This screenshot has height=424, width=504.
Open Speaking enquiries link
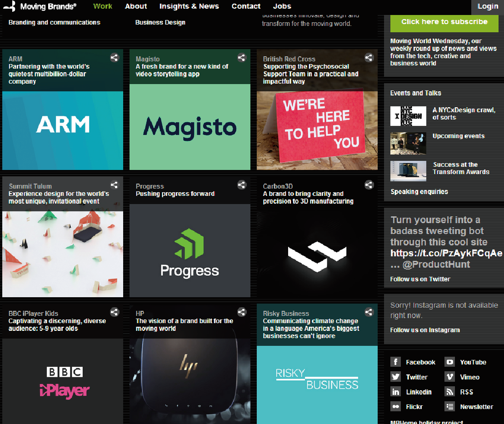pos(419,192)
